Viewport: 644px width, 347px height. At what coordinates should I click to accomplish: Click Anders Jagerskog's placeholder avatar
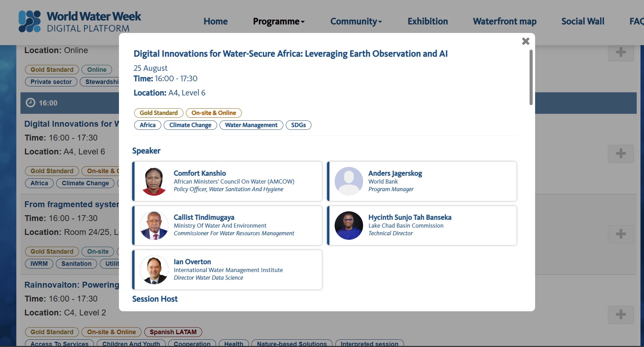pyautogui.click(x=349, y=181)
